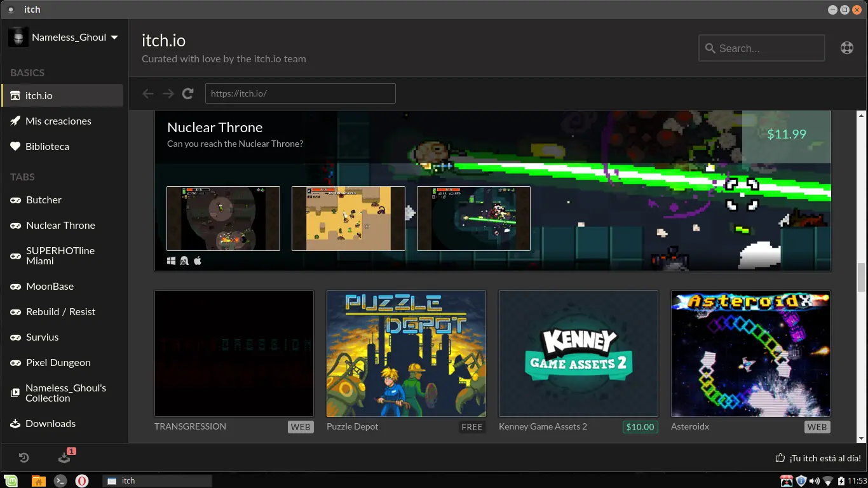
Task: Click the thumbs-up update status icon
Action: tap(780, 457)
